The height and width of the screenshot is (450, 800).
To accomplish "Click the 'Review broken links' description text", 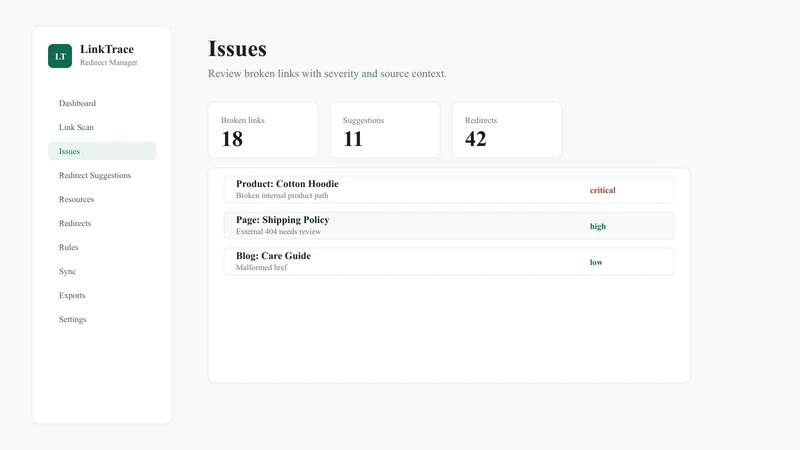I will point(327,73).
